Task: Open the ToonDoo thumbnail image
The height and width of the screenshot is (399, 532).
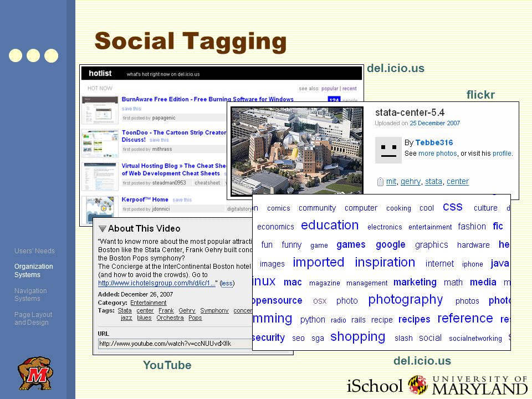Action: click(x=100, y=143)
